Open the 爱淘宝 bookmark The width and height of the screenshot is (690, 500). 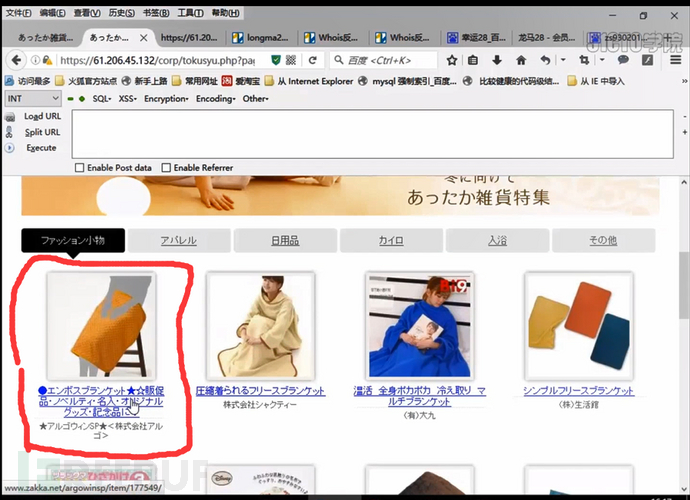241,81
